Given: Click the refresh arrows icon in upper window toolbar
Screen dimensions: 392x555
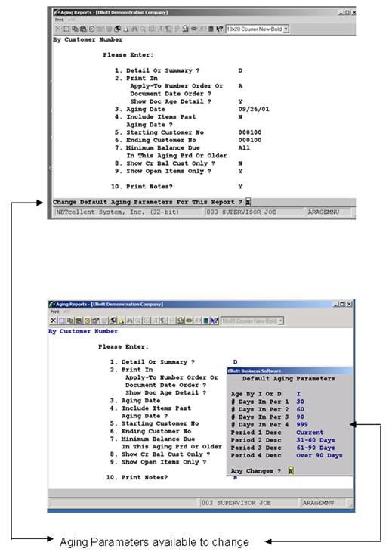Looking at the screenshot, I should tap(185, 29).
